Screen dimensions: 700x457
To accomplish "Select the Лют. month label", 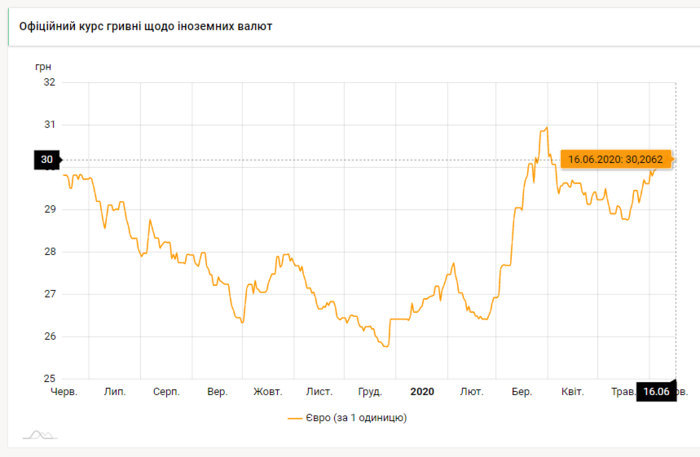I will tap(472, 392).
